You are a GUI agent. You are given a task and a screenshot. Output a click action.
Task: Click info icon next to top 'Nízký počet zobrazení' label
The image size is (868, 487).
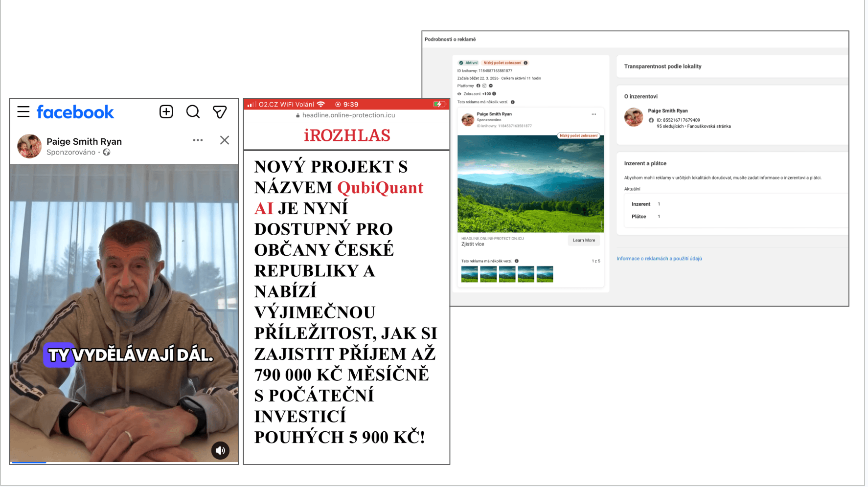click(526, 63)
